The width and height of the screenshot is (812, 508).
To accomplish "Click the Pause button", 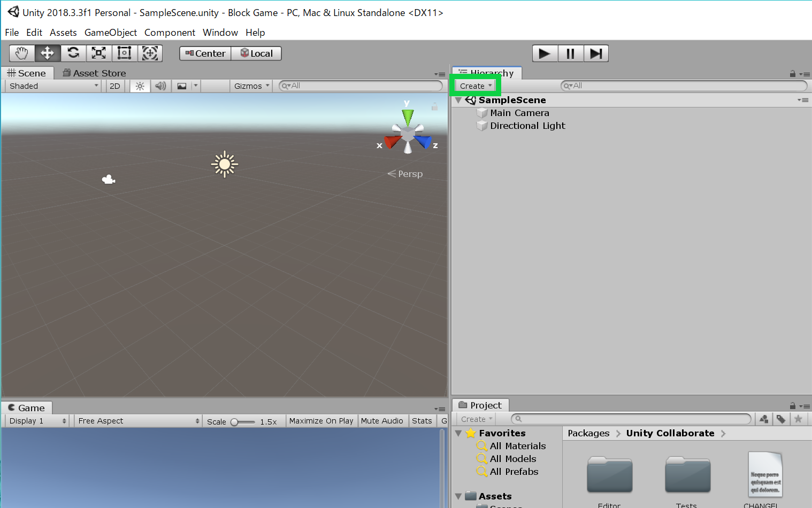I will point(570,53).
